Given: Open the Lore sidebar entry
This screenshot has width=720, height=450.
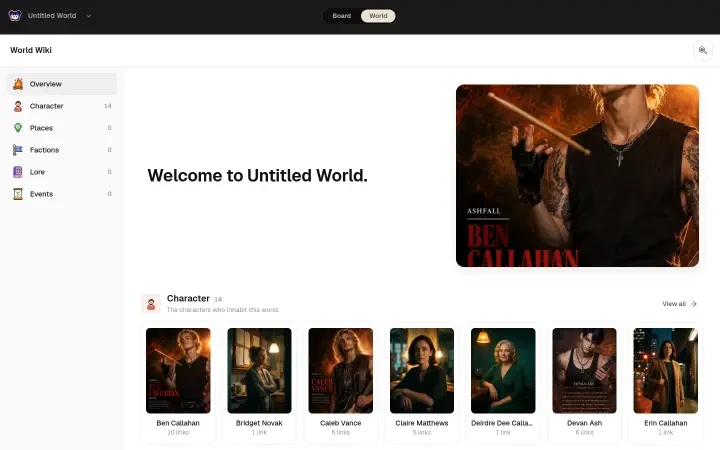Looking at the screenshot, I should pyautogui.click(x=62, y=172).
